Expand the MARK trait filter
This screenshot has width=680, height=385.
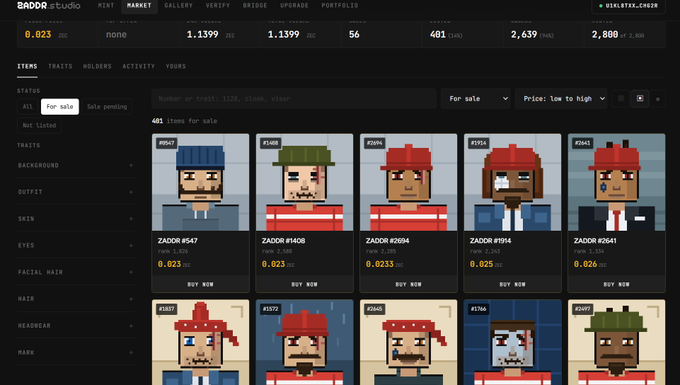[75, 352]
